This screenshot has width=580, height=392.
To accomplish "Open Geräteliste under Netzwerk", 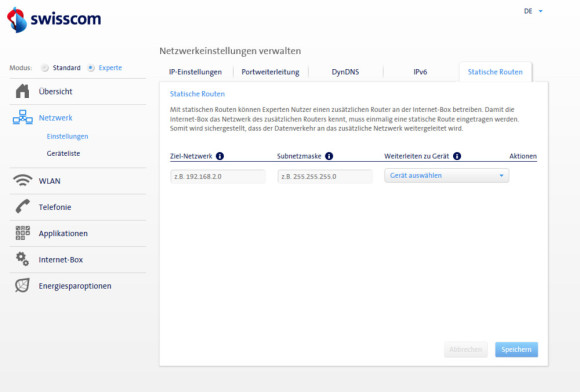I will [63, 153].
